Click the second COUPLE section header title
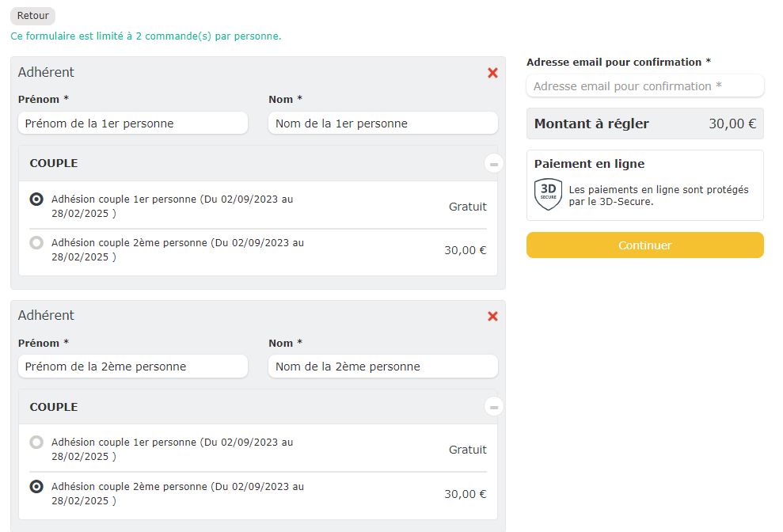Screen dimensions: 783x532 pyautogui.click(x=54, y=407)
